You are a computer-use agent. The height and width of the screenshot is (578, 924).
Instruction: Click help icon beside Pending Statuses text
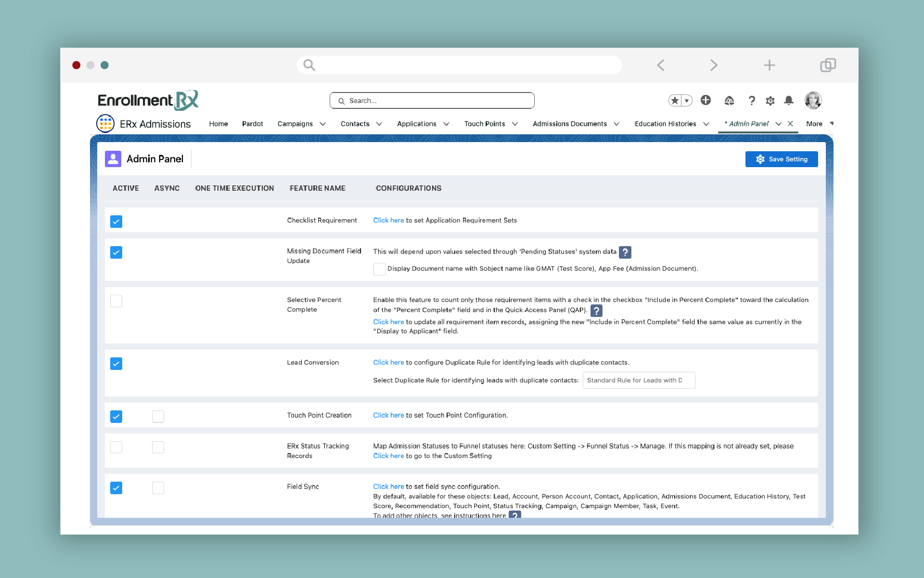point(625,252)
